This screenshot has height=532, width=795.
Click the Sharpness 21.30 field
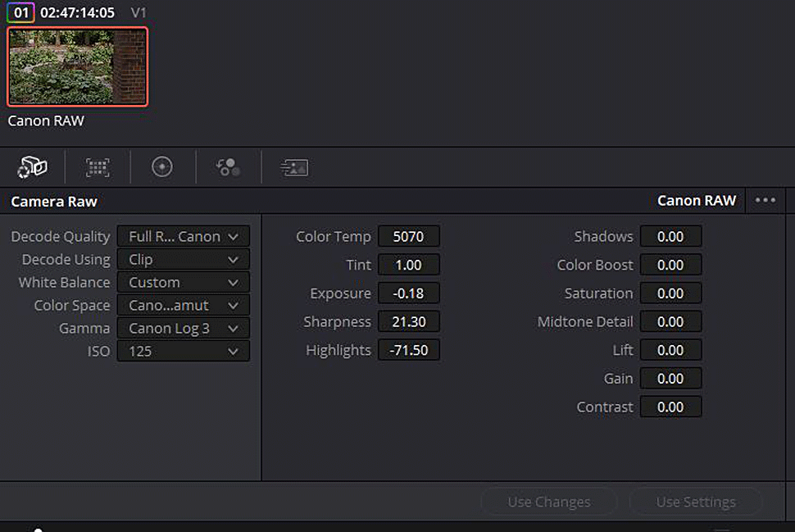click(x=409, y=321)
